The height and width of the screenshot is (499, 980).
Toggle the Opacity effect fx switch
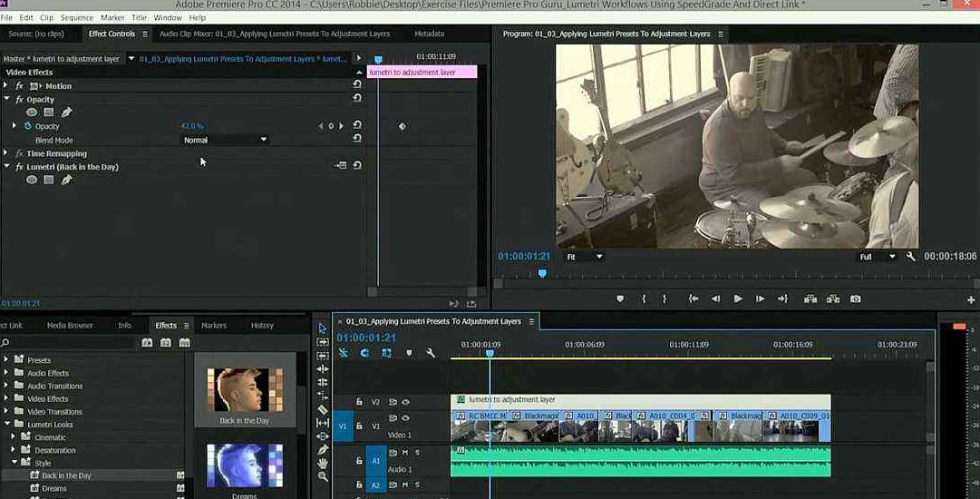click(19, 100)
